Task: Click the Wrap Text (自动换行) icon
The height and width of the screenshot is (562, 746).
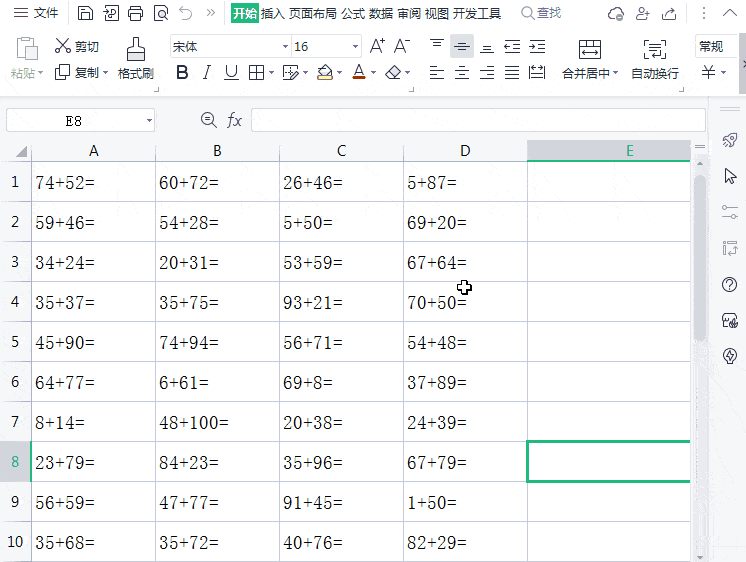Action: [655, 49]
